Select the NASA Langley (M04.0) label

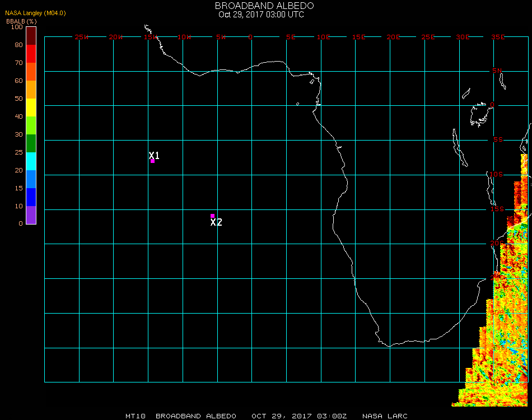(x=35, y=13)
